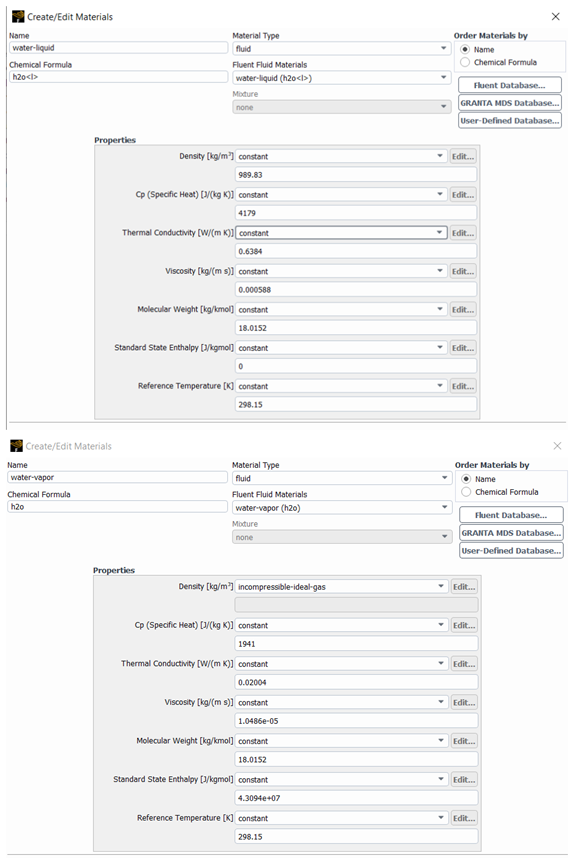Click the water-vapor Cp value field 1941

pyautogui.click(x=356, y=644)
